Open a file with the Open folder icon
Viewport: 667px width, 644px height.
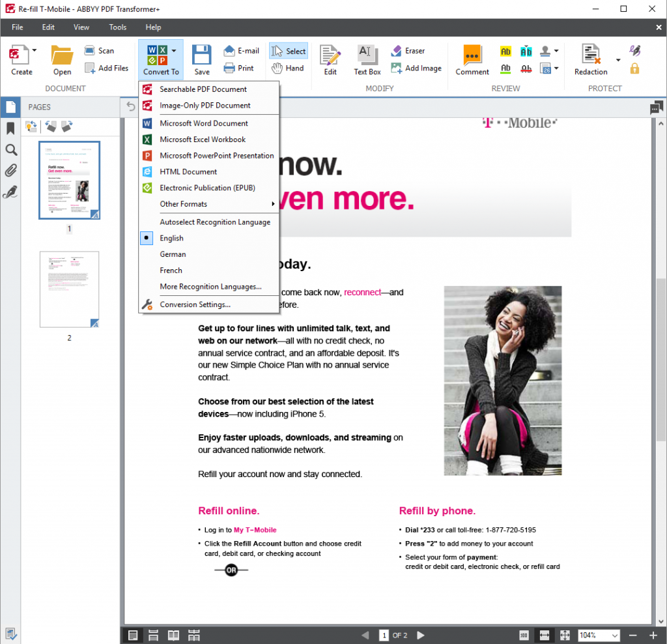[x=62, y=56]
